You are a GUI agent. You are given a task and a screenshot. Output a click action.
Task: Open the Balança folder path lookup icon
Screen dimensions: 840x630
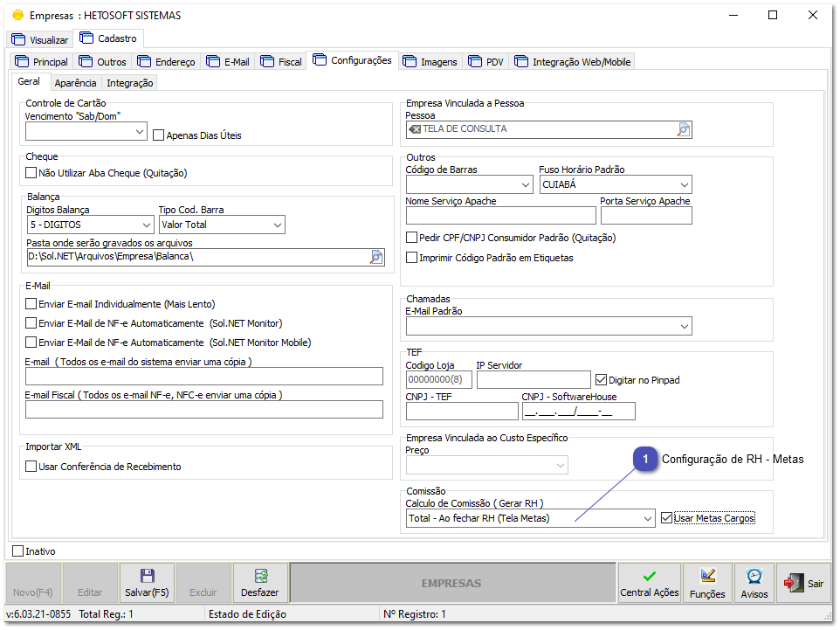pos(375,257)
